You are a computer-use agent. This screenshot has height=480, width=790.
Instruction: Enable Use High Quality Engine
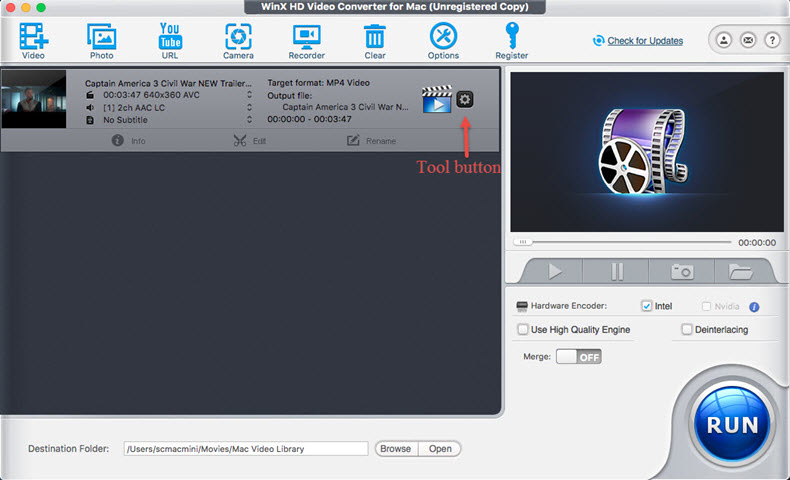point(523,329)
